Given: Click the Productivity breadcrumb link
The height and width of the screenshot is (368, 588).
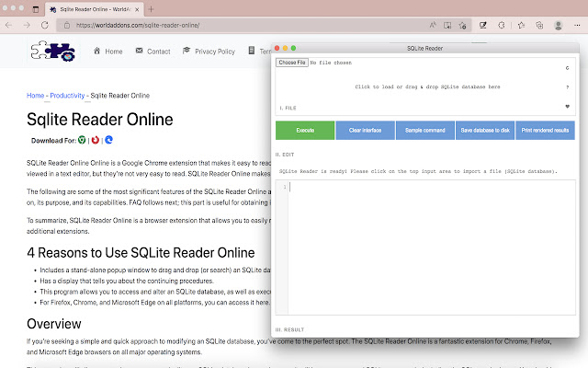Looking at the screenshot, I should [x=67, y=96].
